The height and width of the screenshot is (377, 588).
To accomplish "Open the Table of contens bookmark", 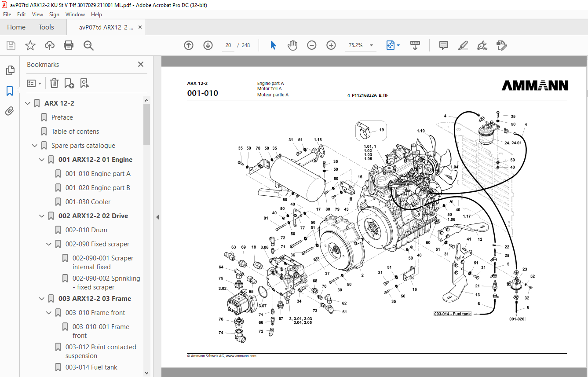I will [75, 132].
